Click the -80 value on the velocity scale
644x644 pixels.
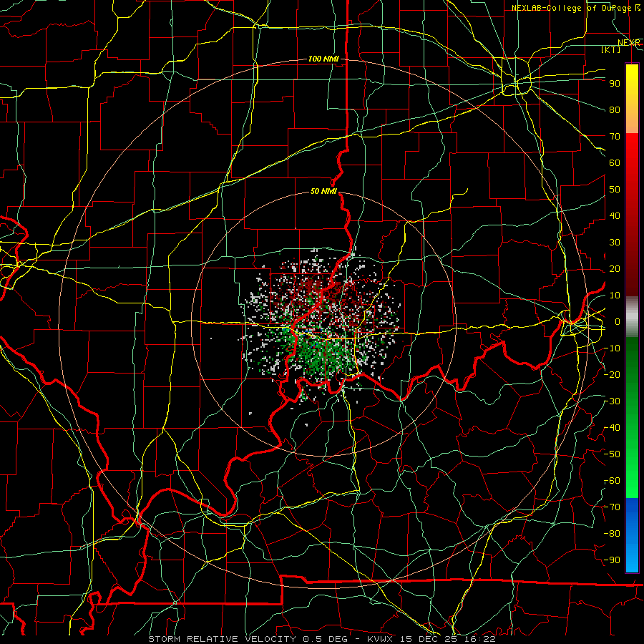tap(612, 534)
